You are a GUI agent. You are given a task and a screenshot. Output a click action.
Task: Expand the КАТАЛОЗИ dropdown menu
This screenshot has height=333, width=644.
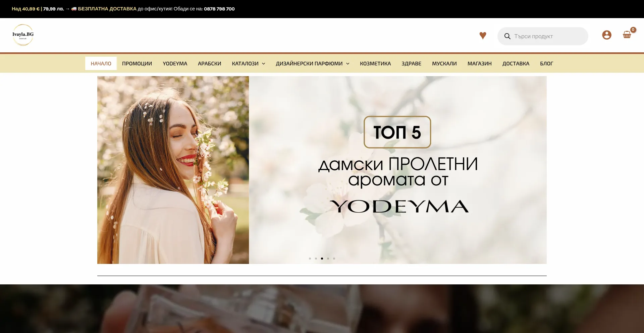249,63
